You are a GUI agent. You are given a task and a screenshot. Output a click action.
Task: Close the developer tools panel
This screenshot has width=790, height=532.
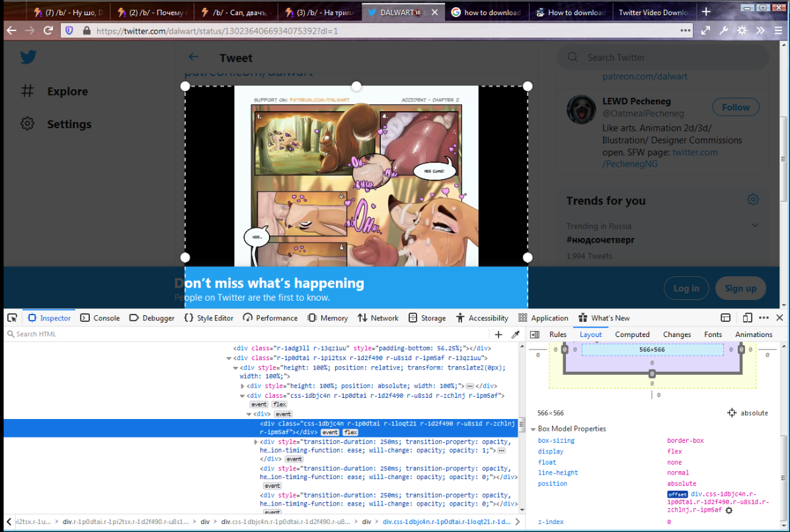pos(779,318)
